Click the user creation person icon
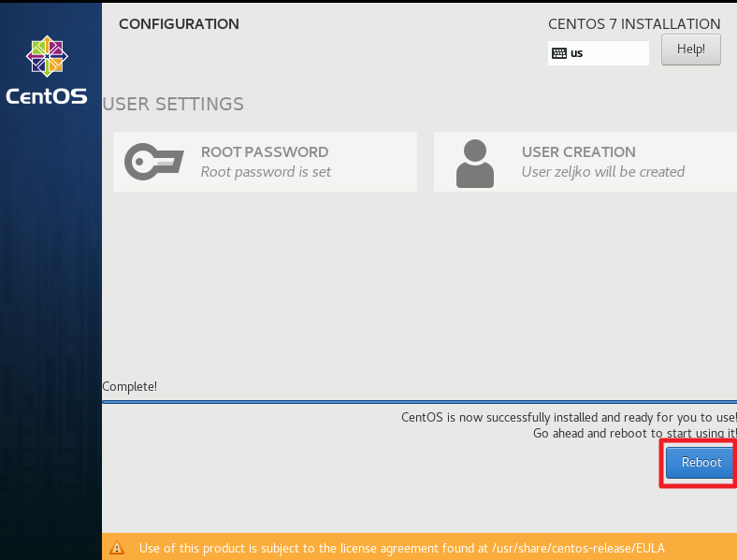This screenshot has width=737, height=560. click(x=475, y=163)
